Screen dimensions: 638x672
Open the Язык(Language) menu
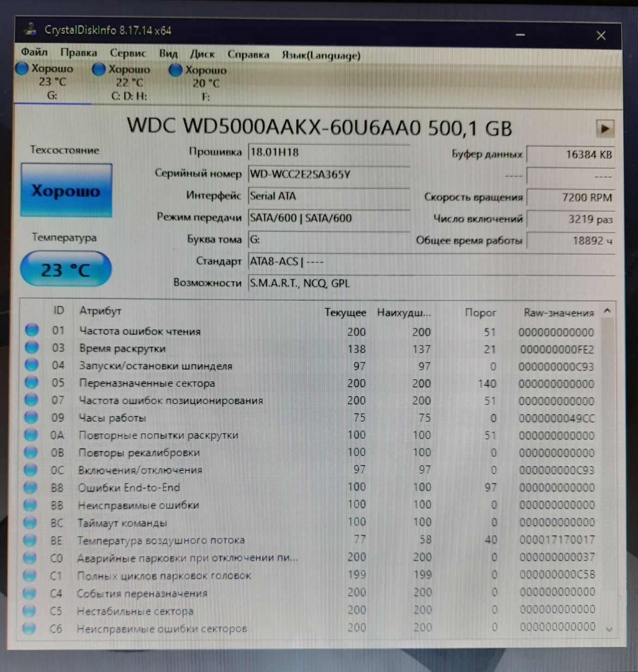[321, 55]
